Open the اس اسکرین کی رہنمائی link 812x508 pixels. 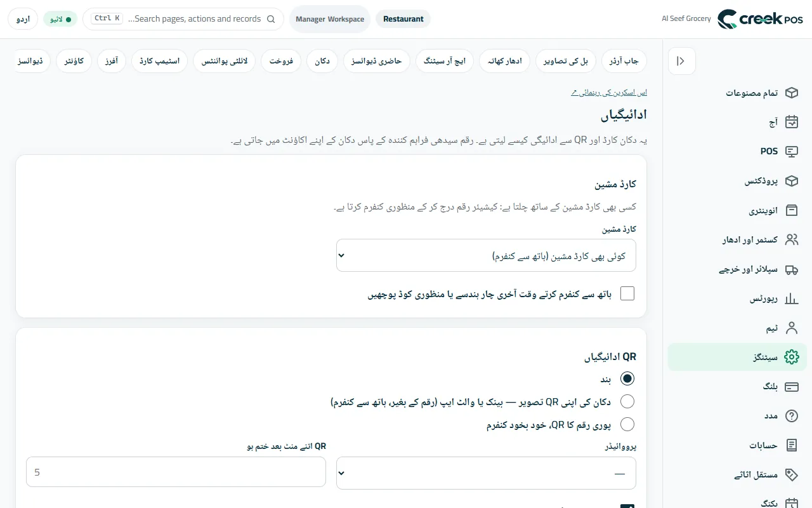609,93
